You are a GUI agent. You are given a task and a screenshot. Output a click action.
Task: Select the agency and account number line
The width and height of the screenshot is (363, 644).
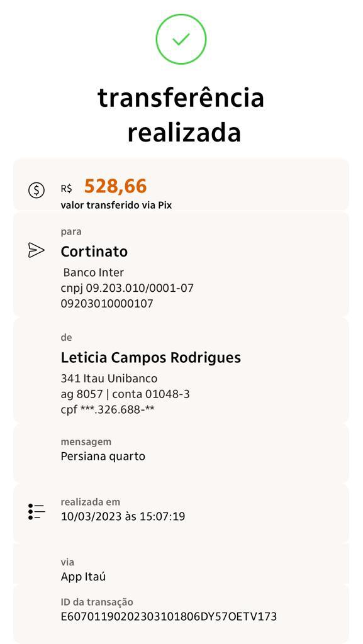pos(125,394)
